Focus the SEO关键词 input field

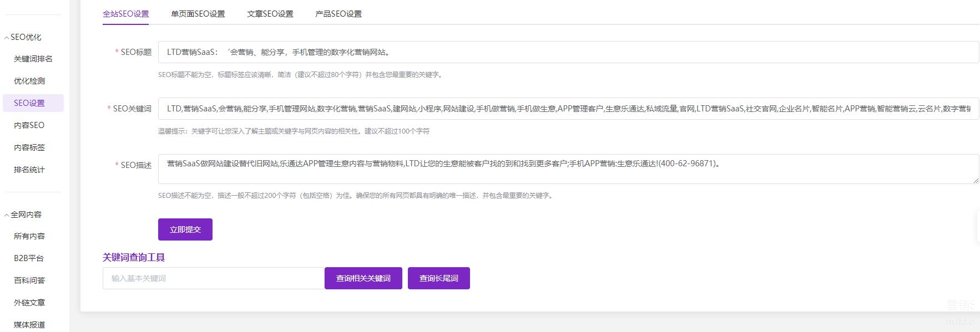(x=568, y=109)
